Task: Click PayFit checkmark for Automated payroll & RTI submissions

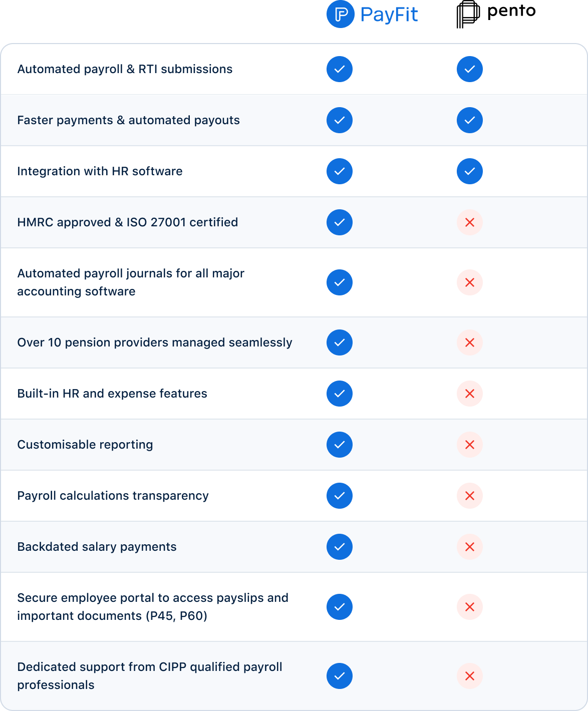Action: 340,69
